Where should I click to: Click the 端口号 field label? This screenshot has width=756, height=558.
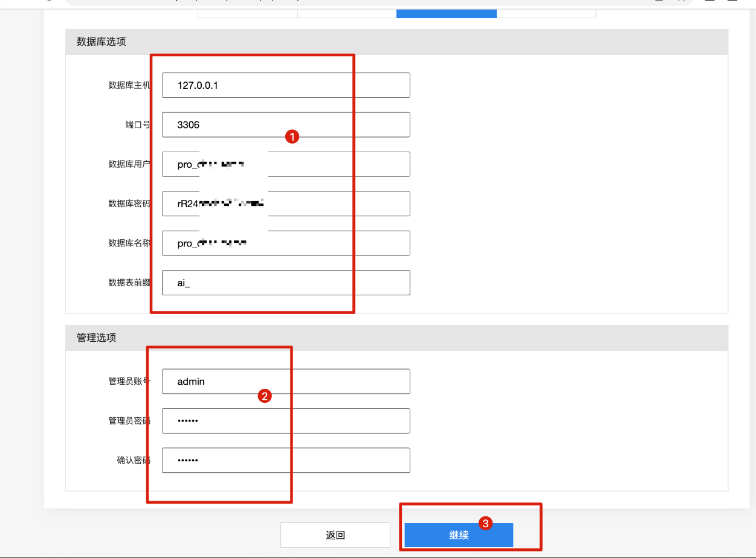click(x=137, y=125)
